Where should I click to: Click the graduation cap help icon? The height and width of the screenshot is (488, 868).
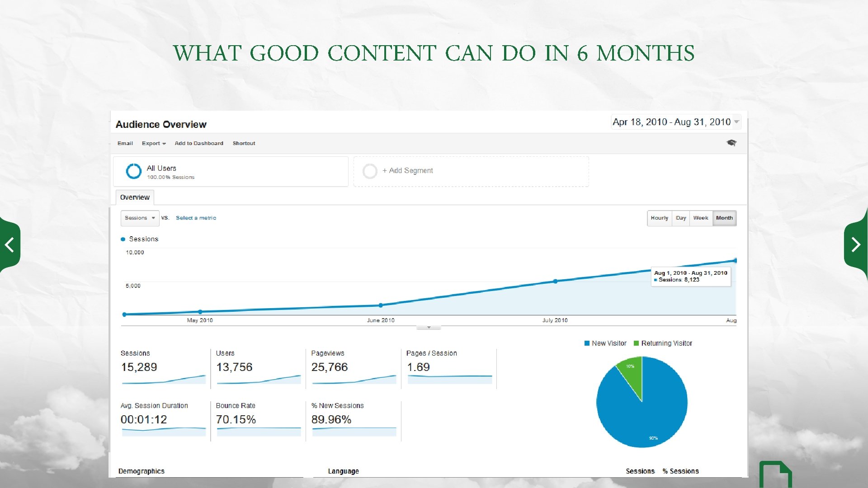click(x=731, y=142)
